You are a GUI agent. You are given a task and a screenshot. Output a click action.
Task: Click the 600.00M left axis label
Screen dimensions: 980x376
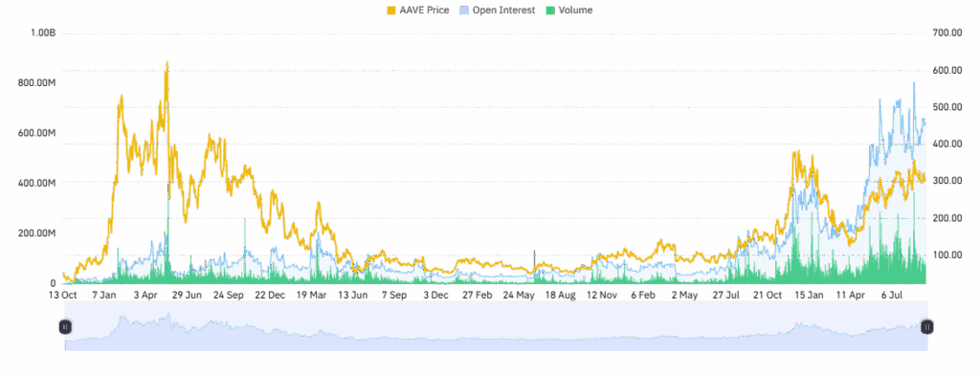coord(37,133)
